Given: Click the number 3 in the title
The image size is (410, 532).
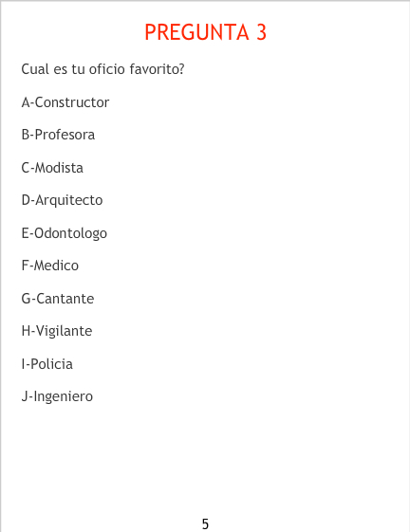Looking at the screenshot, I should coord(262,32).
